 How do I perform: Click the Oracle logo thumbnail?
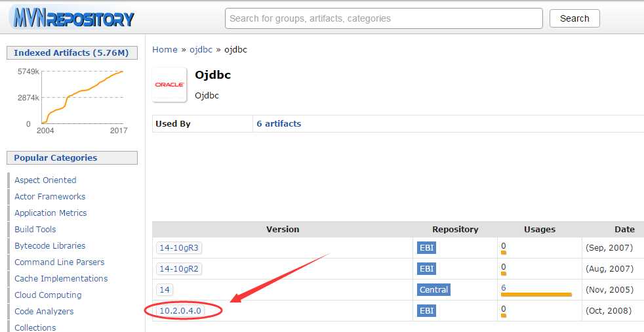[x=170, y=85]
